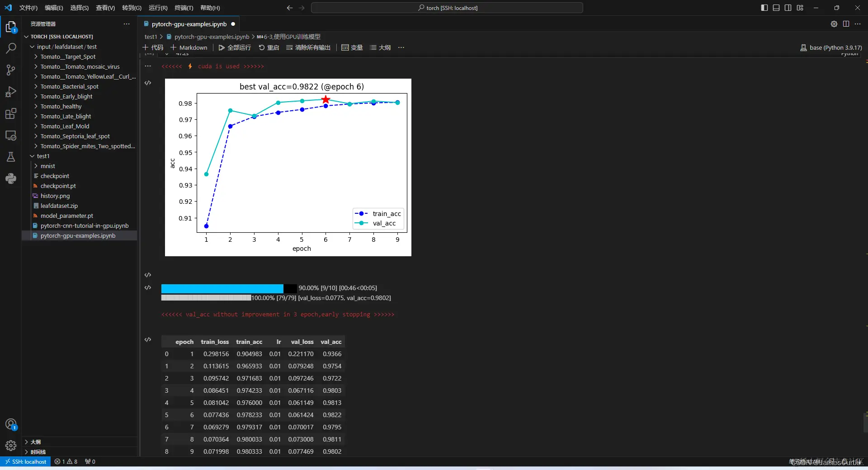
Task: Open history.png in the explorer
Action: tap(55, 196)
